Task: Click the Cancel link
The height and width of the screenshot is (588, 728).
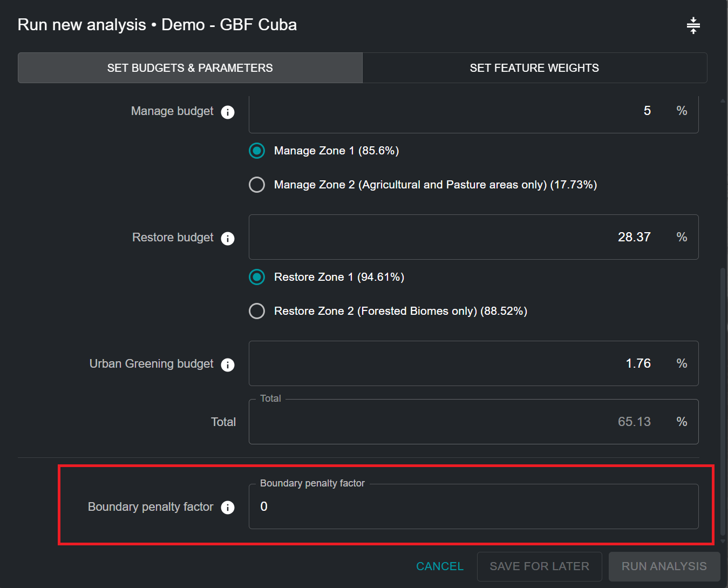Action: point(440,566)
